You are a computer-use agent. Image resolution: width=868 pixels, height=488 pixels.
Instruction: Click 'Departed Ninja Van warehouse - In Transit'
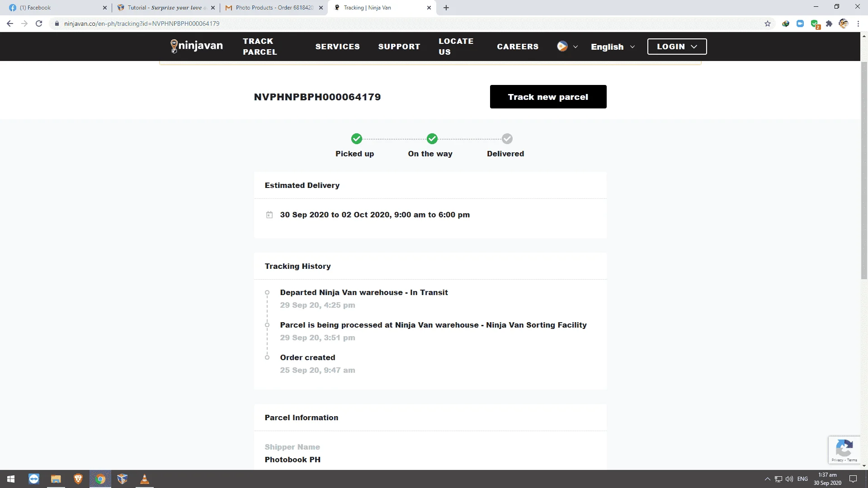[x=364, y=293]
